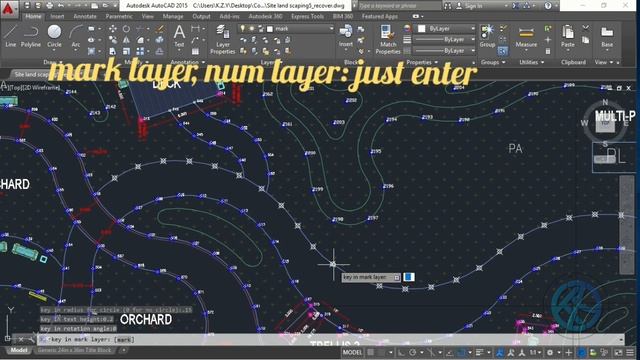The height and width of the screenshot is (360, 640).
Task: Toggle the layer on/off lightbulb for mark
Action: click(x=243, y=29)
